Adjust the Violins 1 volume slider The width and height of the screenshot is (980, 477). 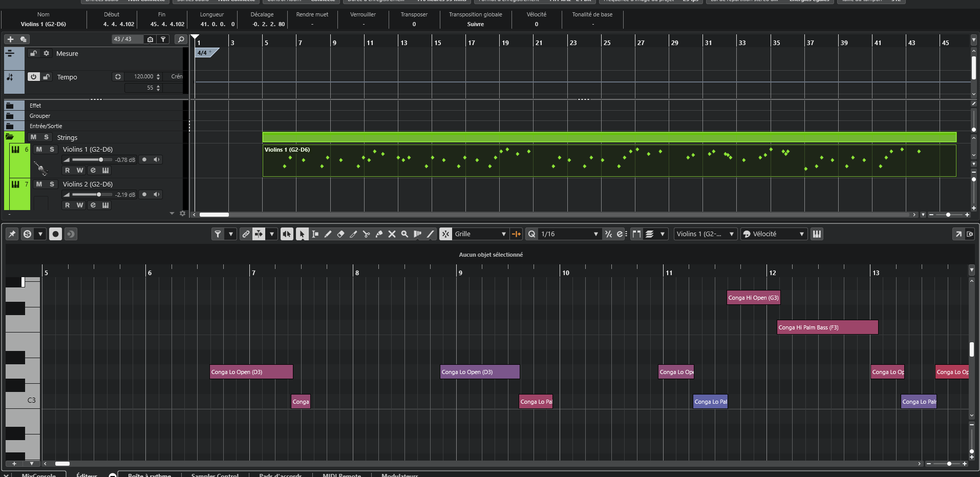(x=101, y=160)
